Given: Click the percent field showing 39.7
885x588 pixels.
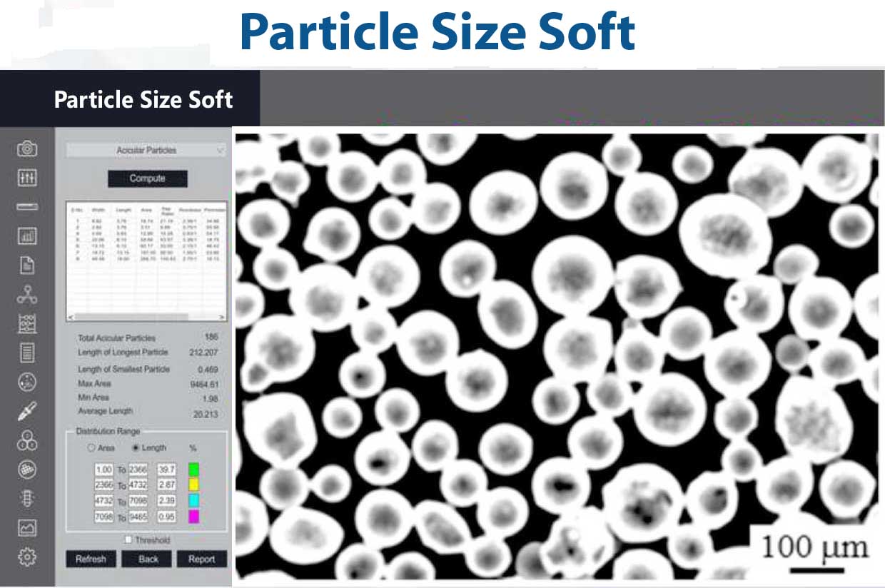Looking at the screenshot, I should [x=167, y=470].
